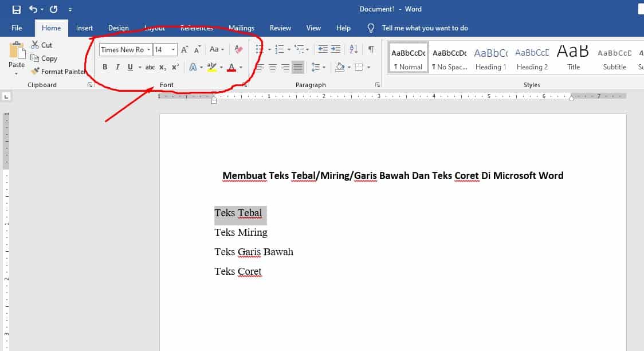Viewport: 644px width, 351px height.
Task: Align paragraph text to the right
Action: coord(285,67)
